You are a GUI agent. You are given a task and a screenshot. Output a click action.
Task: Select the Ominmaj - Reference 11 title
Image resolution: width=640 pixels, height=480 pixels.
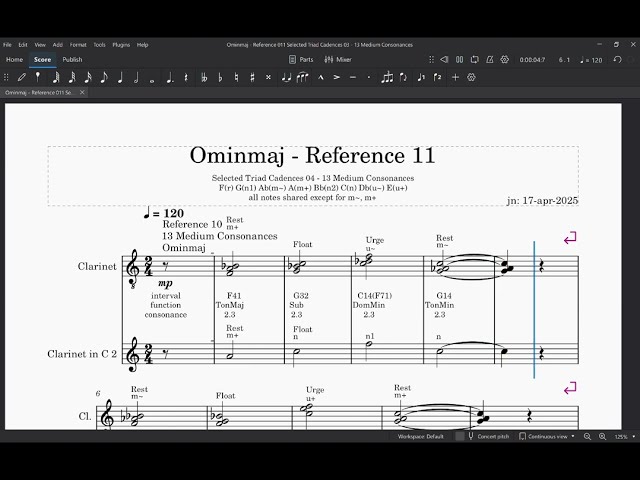313,155
